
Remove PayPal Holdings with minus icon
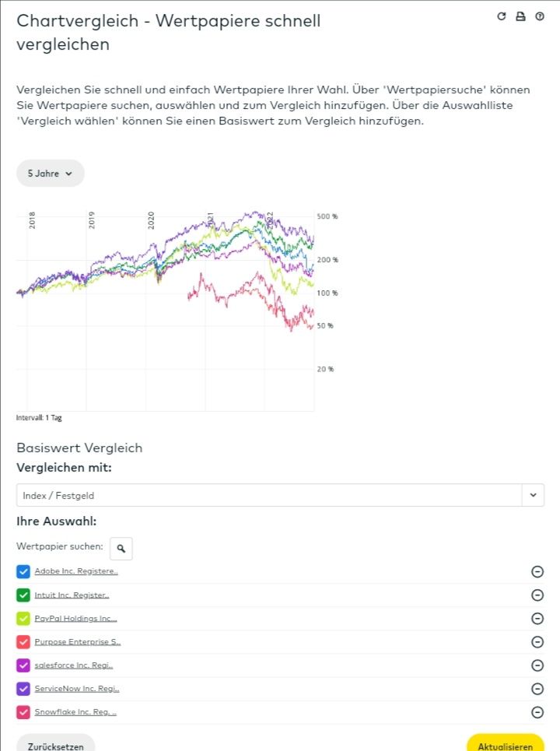[x=537, y=619]
